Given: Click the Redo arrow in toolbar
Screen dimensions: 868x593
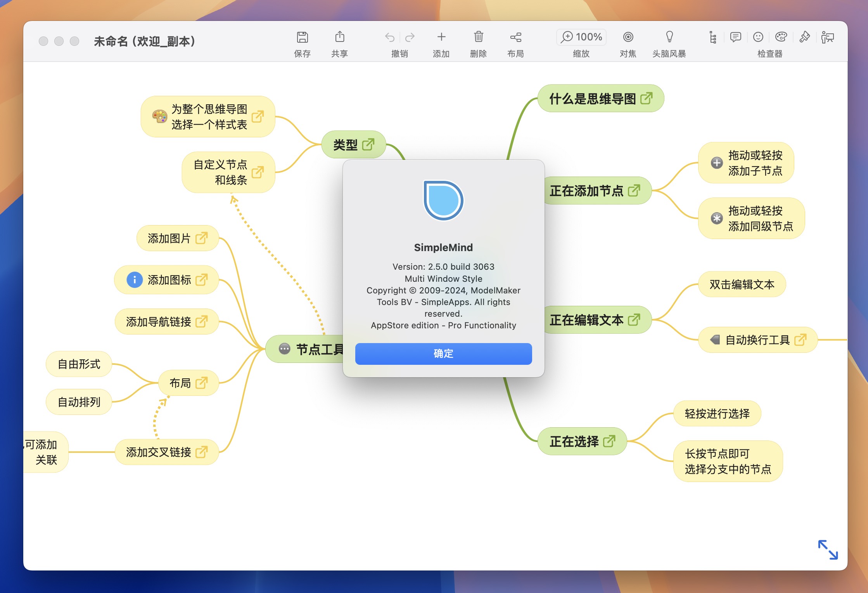Looking at the screenshot, I should pos(410,37).
